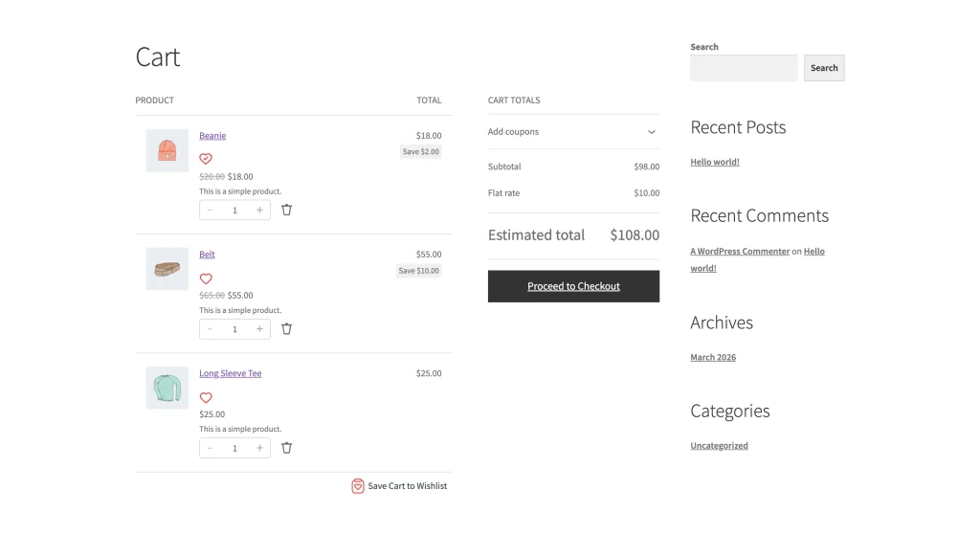980x535 pixels.
Task: Open the Beanie product link
Action: (212, 136)
